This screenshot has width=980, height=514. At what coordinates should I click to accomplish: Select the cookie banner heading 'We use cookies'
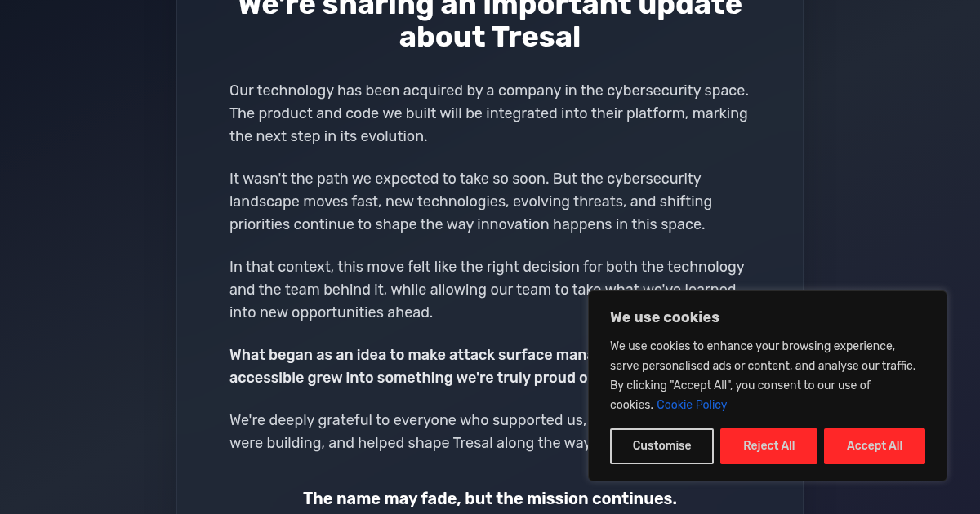[664, 317]
